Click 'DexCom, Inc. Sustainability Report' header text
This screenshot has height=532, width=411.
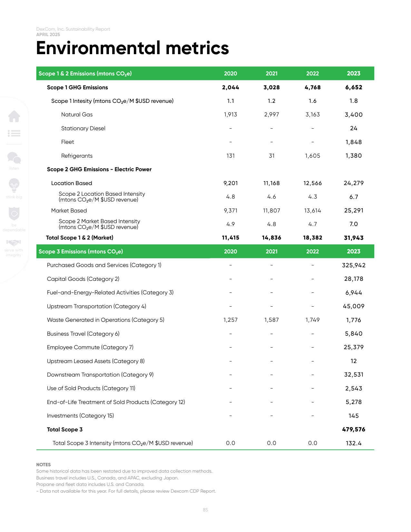(73, 29)
